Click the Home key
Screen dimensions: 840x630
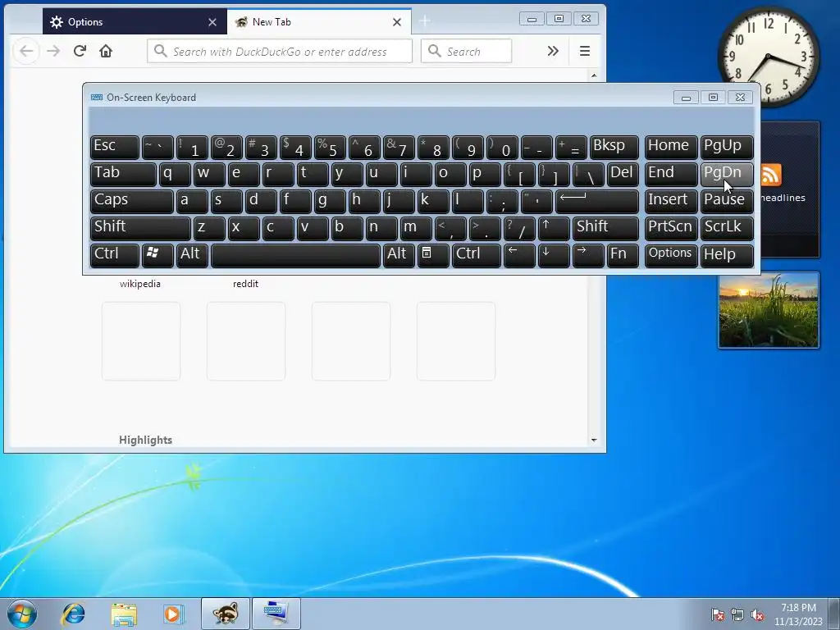[x=670, y=147]
